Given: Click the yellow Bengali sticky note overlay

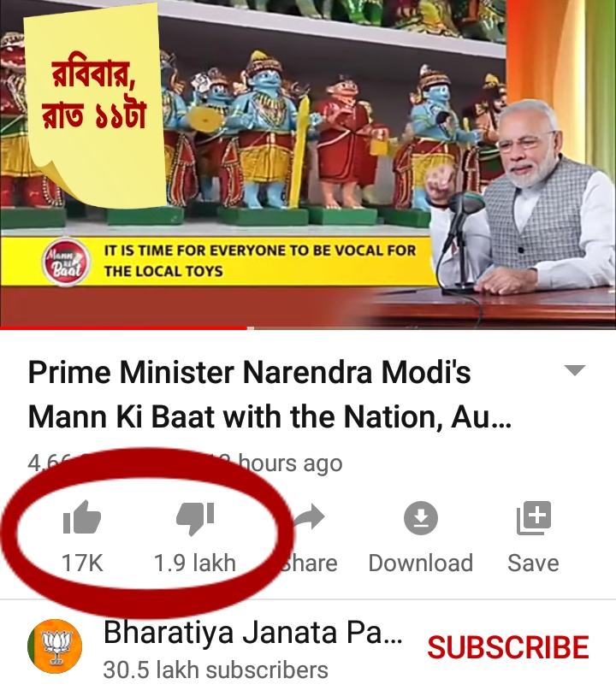Looking at the screenshot, I should pos(94,106).
